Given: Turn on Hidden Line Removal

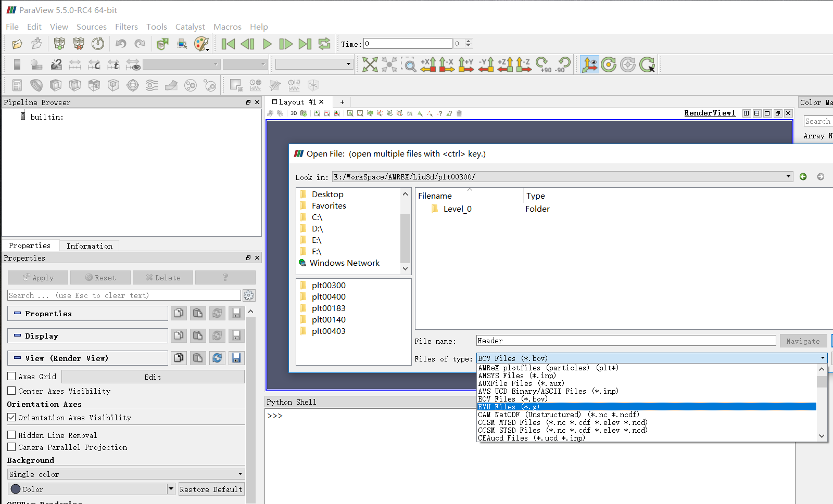Looking at the screenshot, I should pyautogui.click(x=11, y=435).
